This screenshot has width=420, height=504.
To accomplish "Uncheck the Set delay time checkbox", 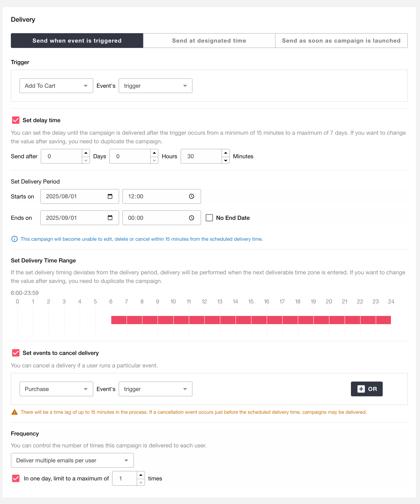I will click(16, 120).
